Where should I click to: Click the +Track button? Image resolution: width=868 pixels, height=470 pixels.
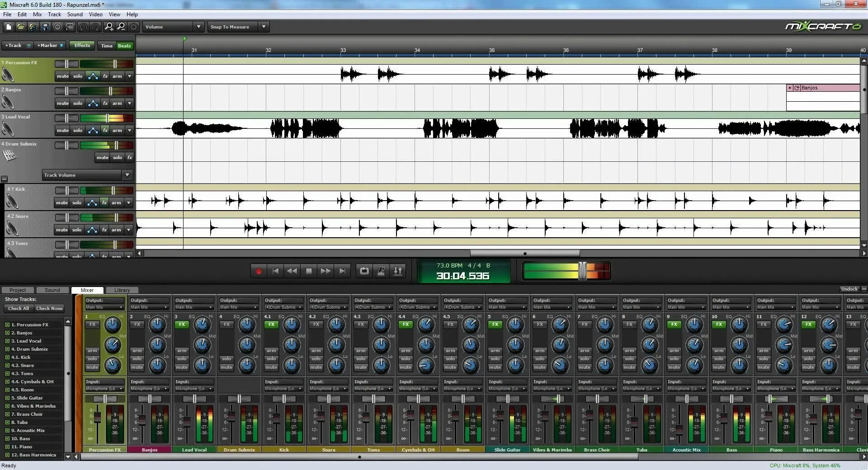pyautogui.click(x=13, y=46)
